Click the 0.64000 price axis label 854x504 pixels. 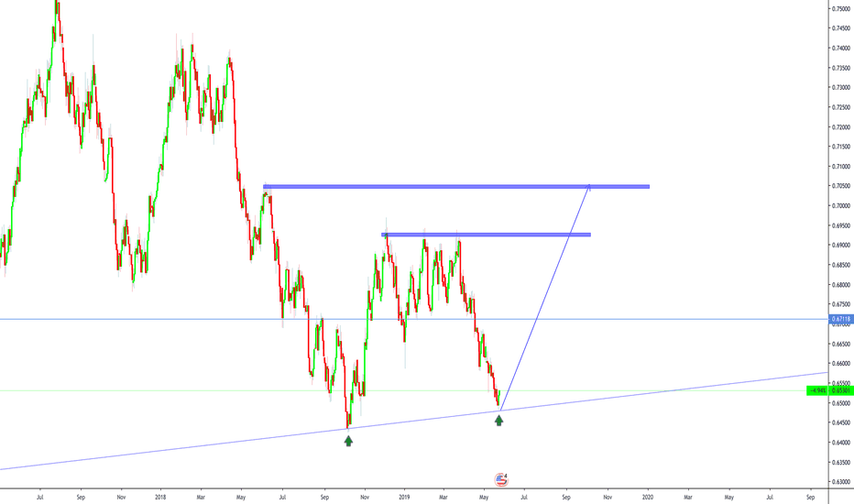[842, 443]
